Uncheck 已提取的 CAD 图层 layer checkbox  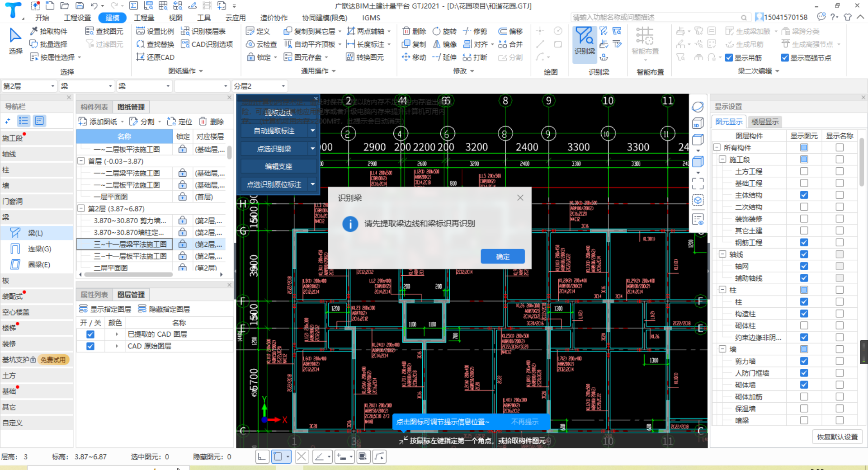90,334
